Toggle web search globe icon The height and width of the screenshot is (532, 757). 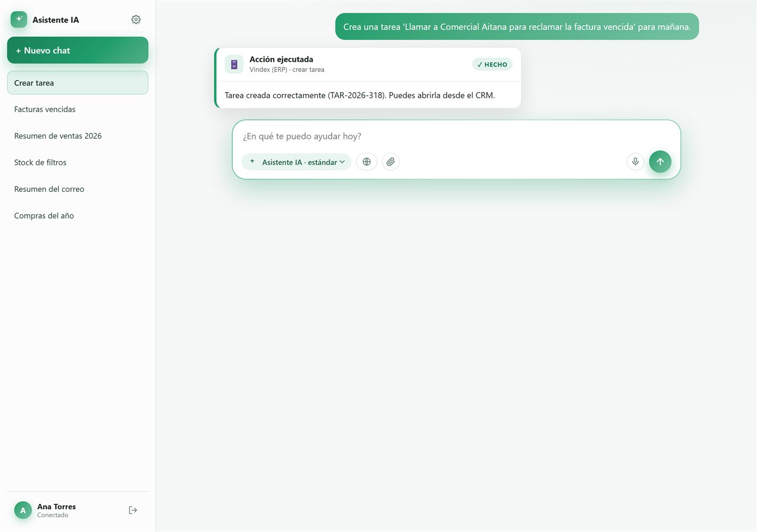click(366, 162)
